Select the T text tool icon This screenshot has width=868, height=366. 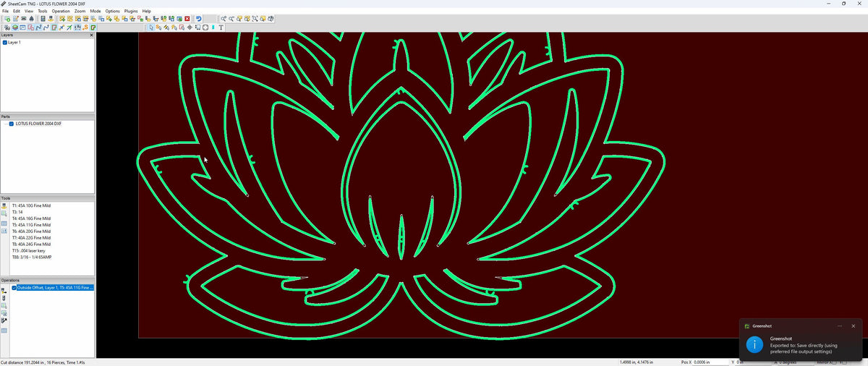[x=221, y=27]
